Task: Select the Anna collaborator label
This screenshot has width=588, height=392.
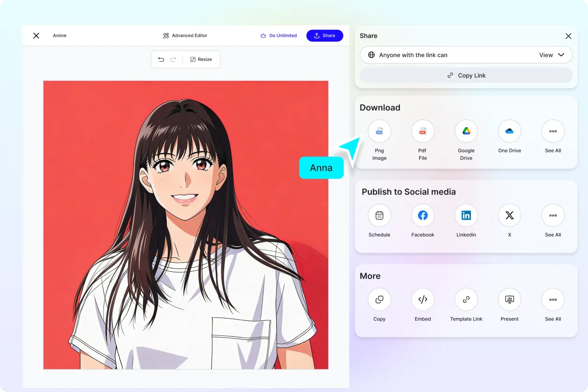Action: click(321, 167)
